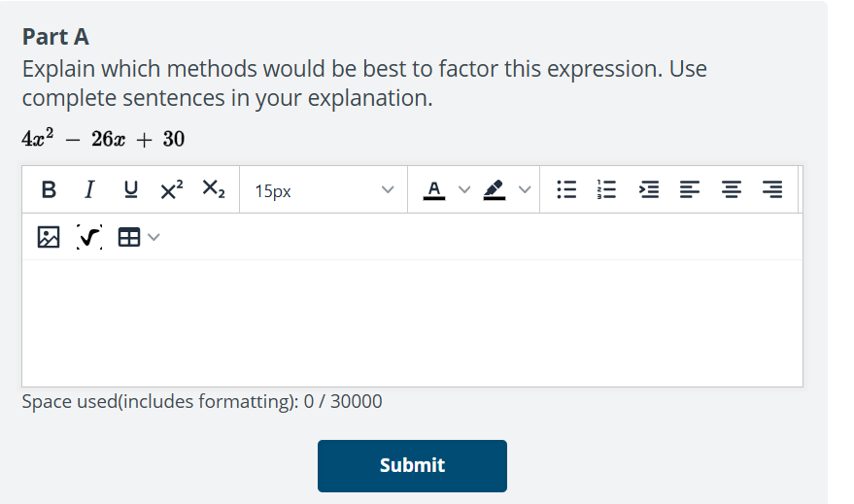This screenshot has width=854, height=504.
Task: Expand the highlight color options arrow
Action: pyautogui.click(x=525, y=190)
